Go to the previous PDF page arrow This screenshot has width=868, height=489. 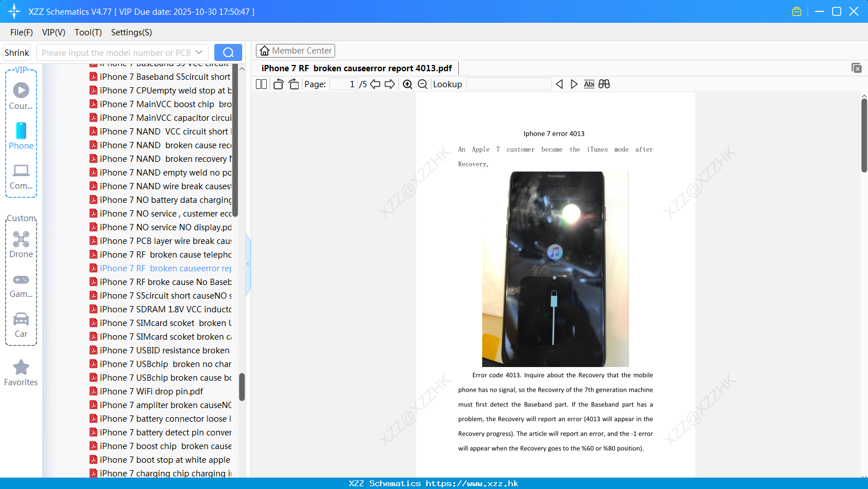click(375, 84)
